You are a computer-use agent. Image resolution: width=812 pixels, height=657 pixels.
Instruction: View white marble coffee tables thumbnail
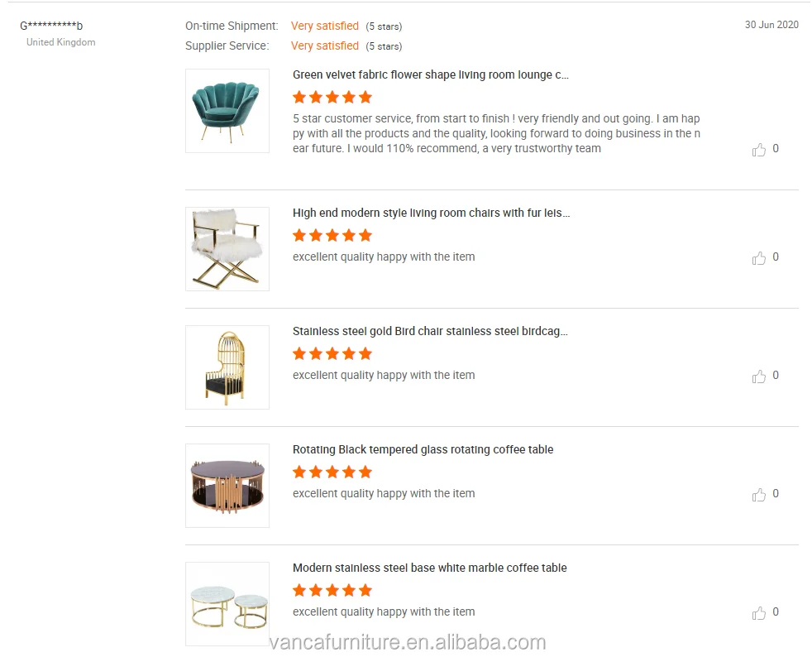click(x=227, y=604)
